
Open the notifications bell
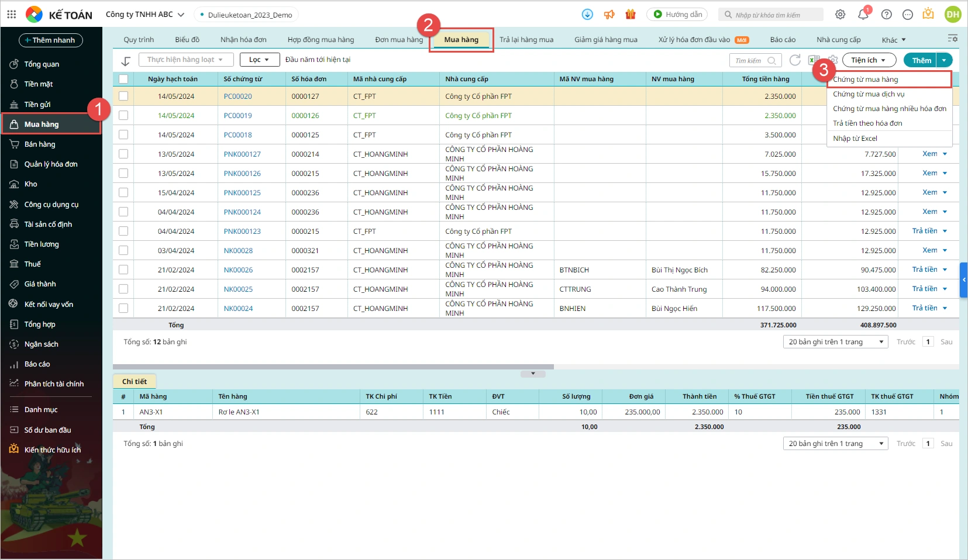coord(863,15)
